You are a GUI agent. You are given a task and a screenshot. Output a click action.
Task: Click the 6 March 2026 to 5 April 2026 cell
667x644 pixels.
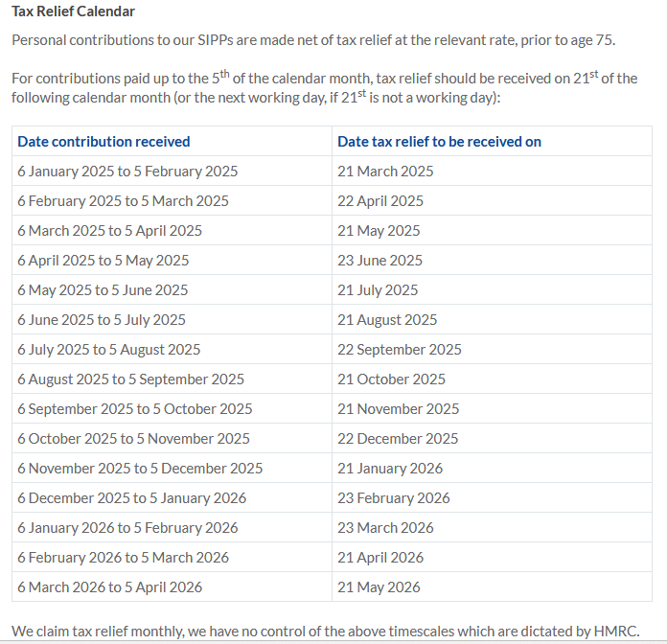[x=110, y=586]
